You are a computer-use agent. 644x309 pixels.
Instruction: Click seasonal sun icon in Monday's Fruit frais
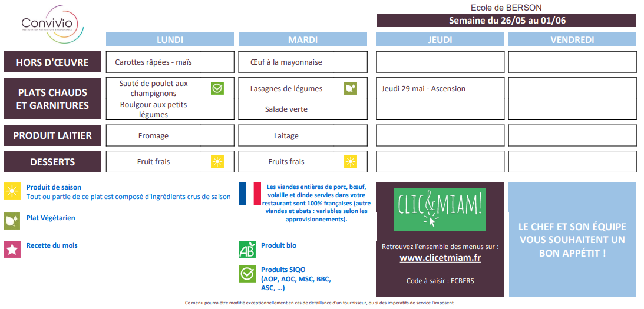pos(217,162)
